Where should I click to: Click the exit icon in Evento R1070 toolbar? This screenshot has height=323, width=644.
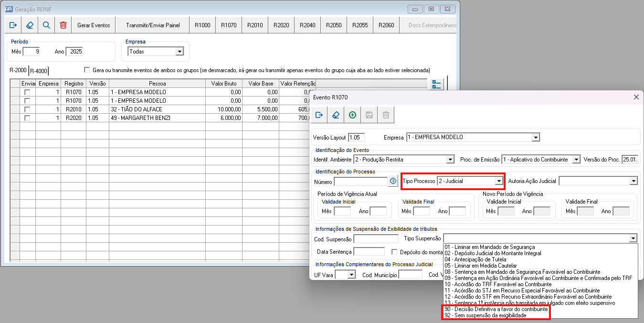coord(319,115)
